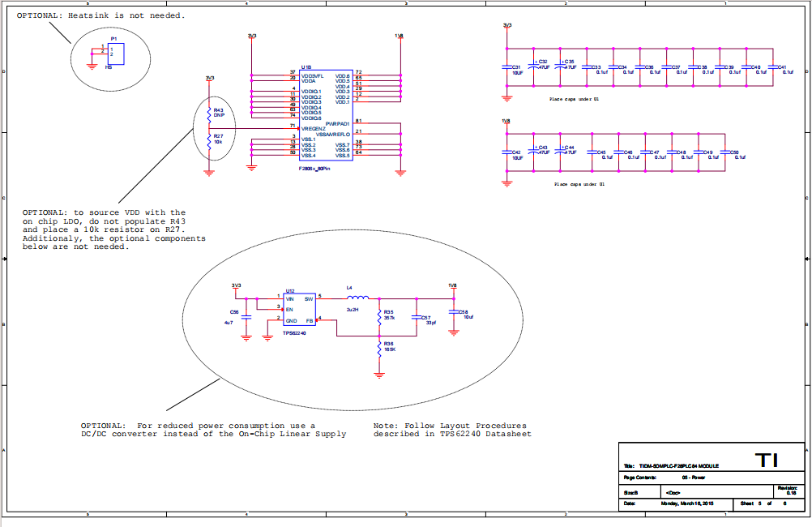Select capacitor C42 10UF
The width and height of the screenshot is (812, 527).
507,152
